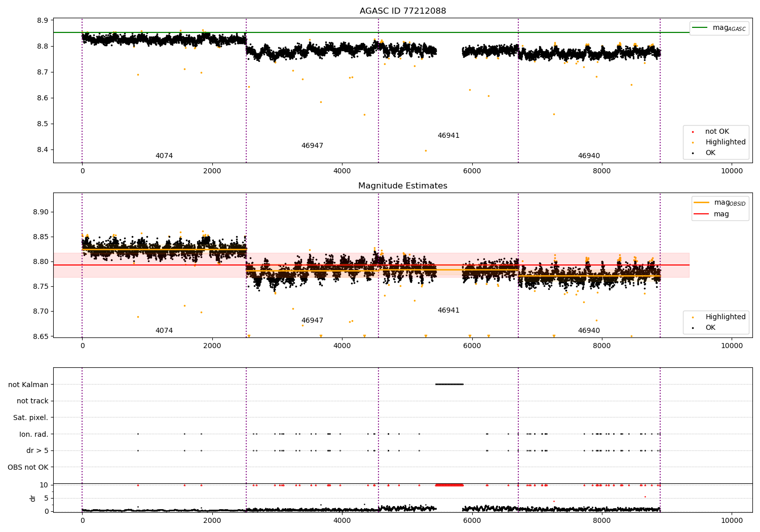Click obsid label 46947 in the top plot

[x=312, y=146]
